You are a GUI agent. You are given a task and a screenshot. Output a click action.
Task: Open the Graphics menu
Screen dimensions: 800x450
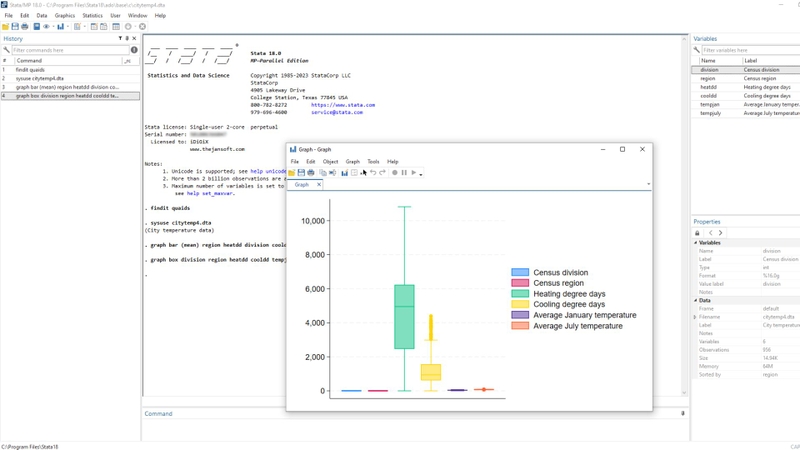click(x=65, y=15)
